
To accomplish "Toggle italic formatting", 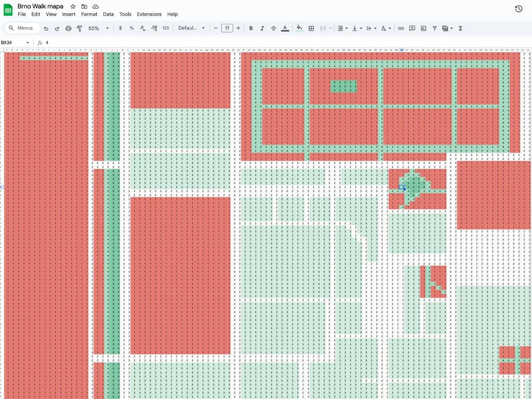I will coord(262,28).
